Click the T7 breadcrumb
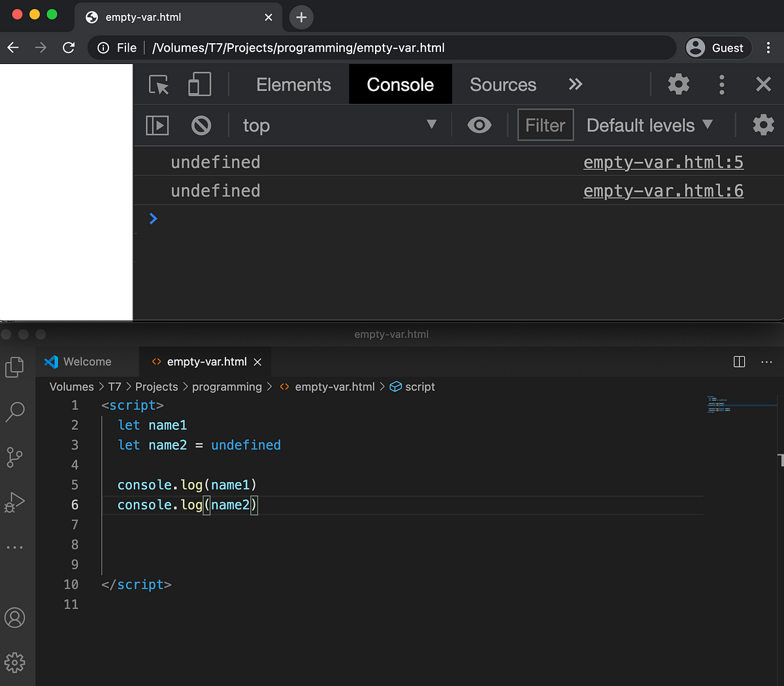This screenshot has height=686, width=784. [114, 387]
